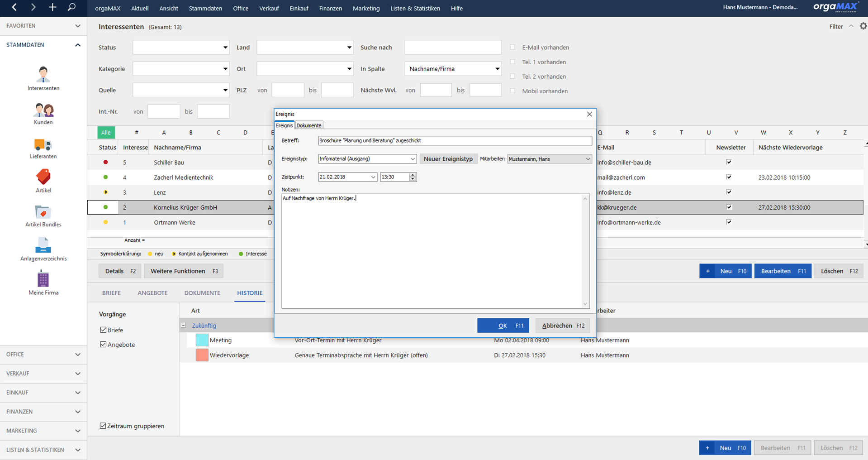Open the Land filter dropdown

click(x=349, y=47)
